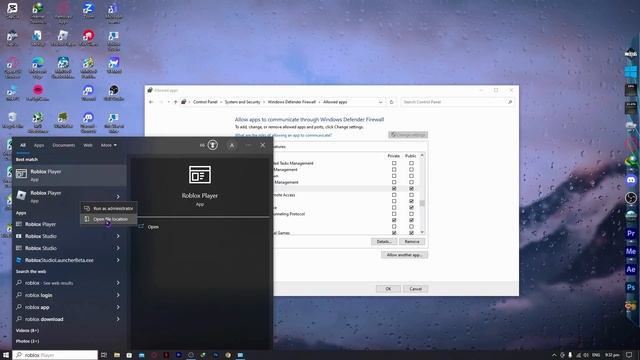Open the CapCut desktop shortcut
This screenshot has height=360, width=640.
tap(12, 10)
